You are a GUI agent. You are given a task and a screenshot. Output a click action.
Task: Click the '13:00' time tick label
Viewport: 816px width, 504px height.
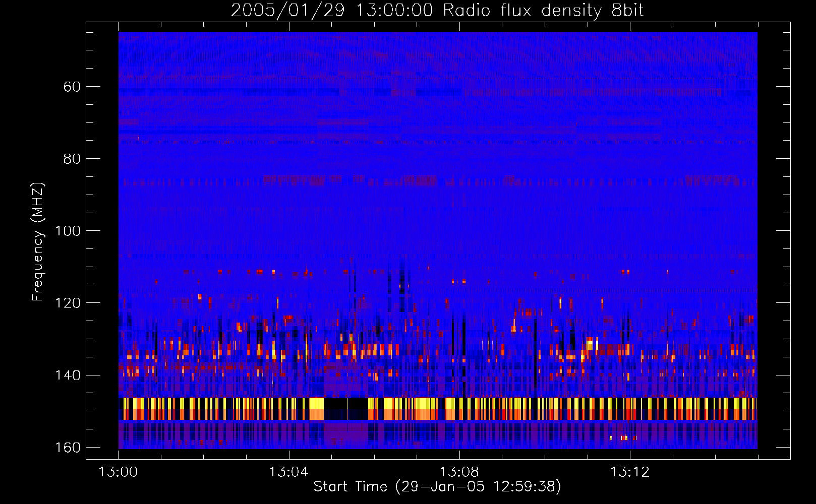pos(118,472)
